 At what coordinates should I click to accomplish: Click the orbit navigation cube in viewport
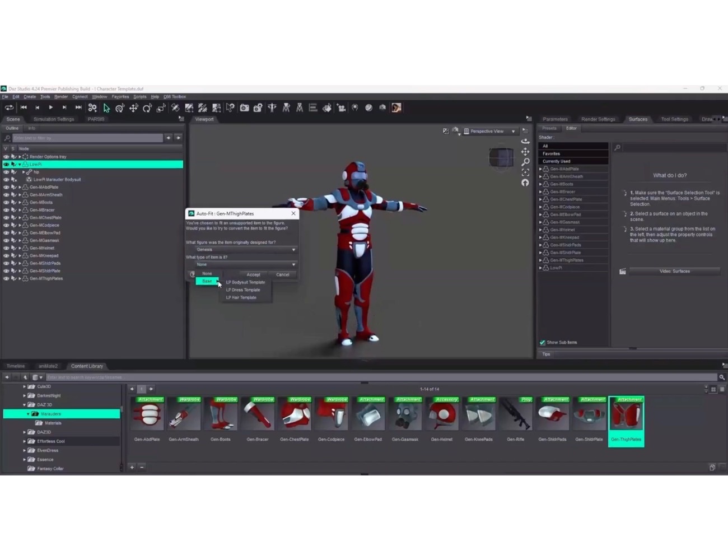pos(501,157)
